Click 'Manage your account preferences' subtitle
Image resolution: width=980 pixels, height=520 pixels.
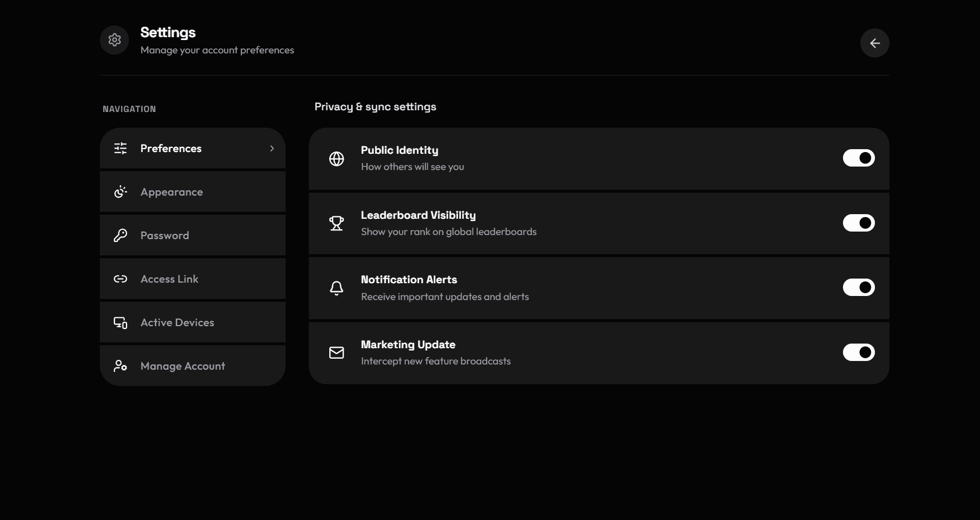coord(217,50)
